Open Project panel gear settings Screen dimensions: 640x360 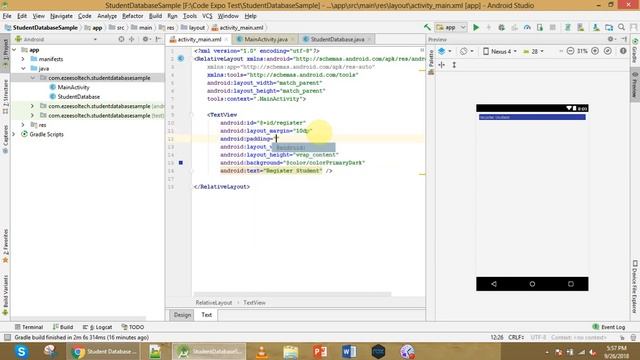tap(145, 39)
